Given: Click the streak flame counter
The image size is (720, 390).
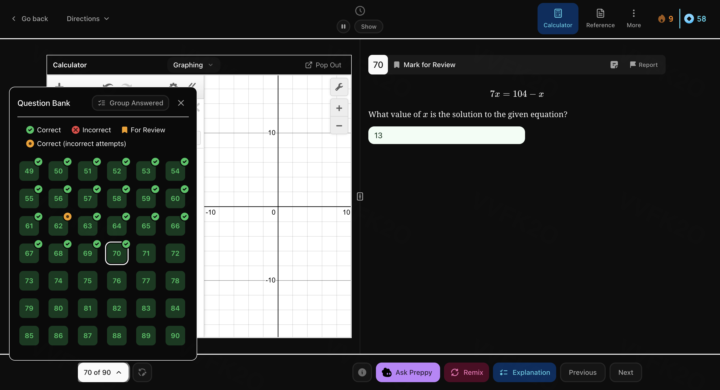Looking at the screenshot, I should (665, 19).
